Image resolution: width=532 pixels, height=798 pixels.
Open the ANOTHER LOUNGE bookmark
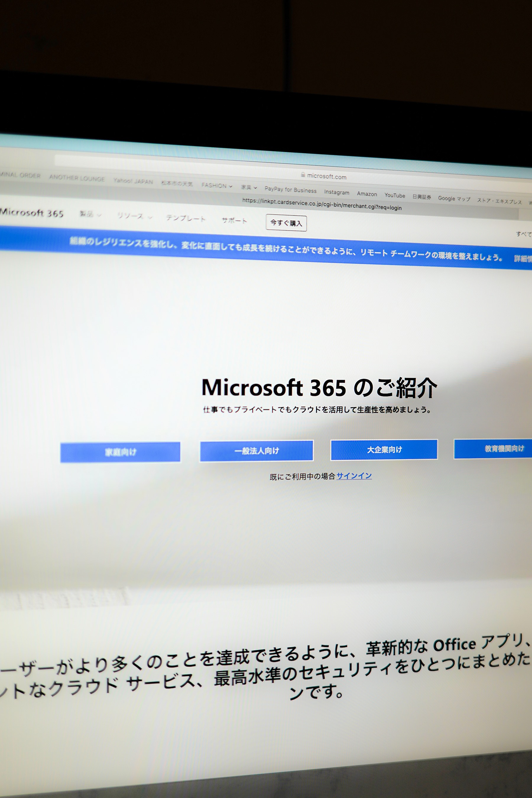tap(77, 178)
